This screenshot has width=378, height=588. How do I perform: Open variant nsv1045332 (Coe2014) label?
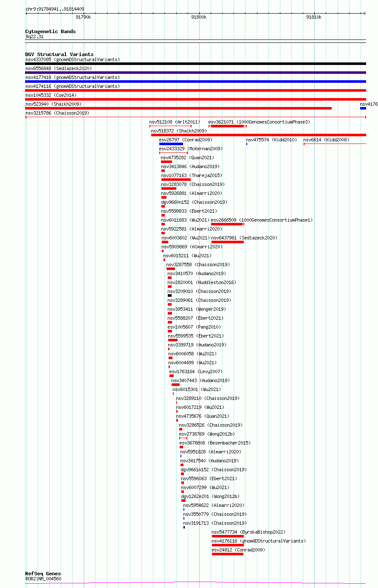coord(51,95)
